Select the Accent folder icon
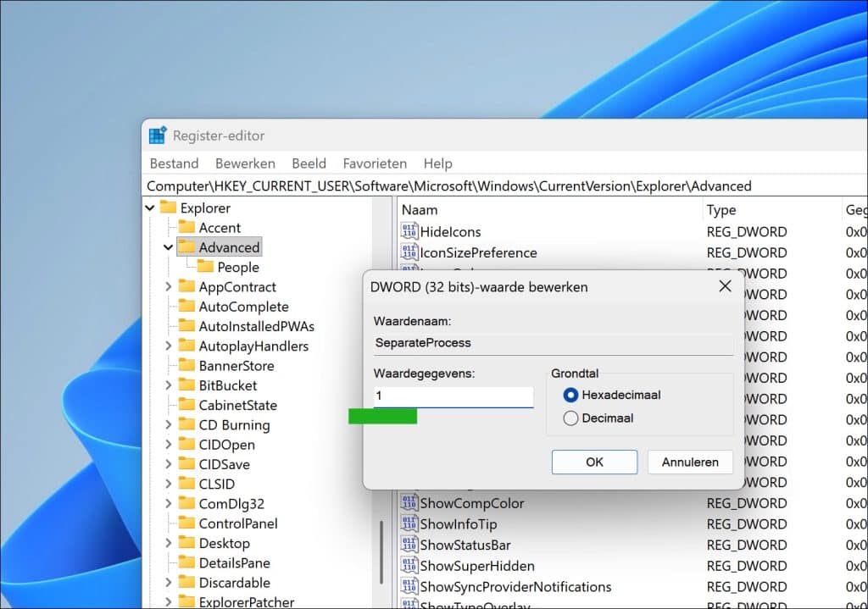 (186, 227)
